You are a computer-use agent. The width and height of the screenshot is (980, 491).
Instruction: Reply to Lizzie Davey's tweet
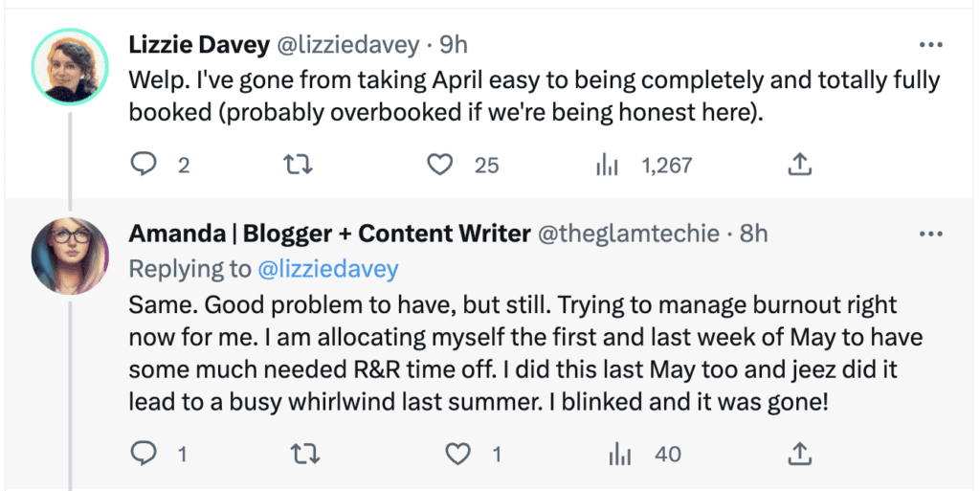[x=143, y=166]
